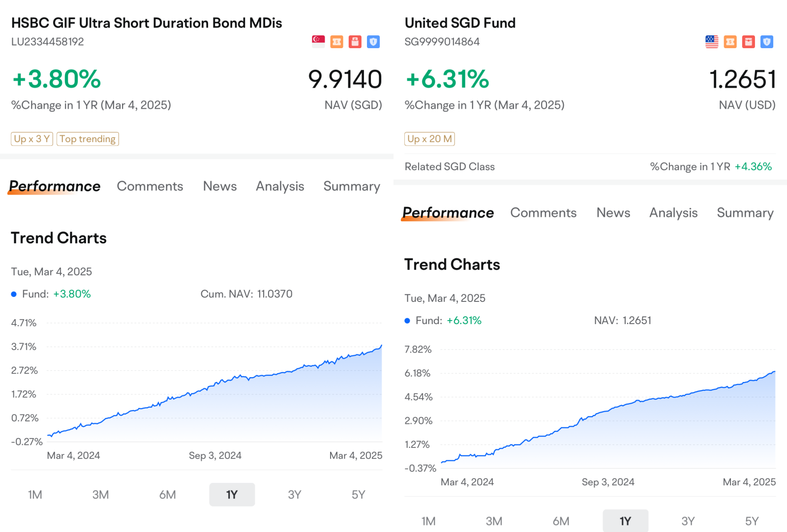The height and width of the screenshot is (532, 787).
Task: Click the 'Top trending' tag
Action: [88, 139]
